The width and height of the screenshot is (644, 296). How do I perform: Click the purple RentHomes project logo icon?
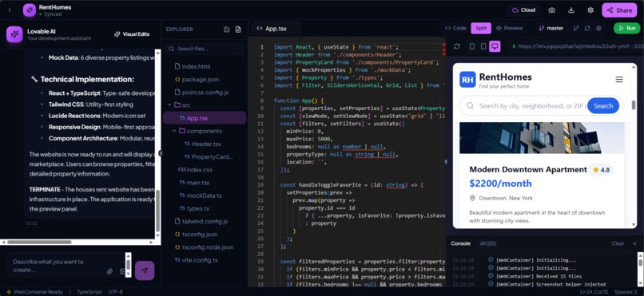coord(29,10)
